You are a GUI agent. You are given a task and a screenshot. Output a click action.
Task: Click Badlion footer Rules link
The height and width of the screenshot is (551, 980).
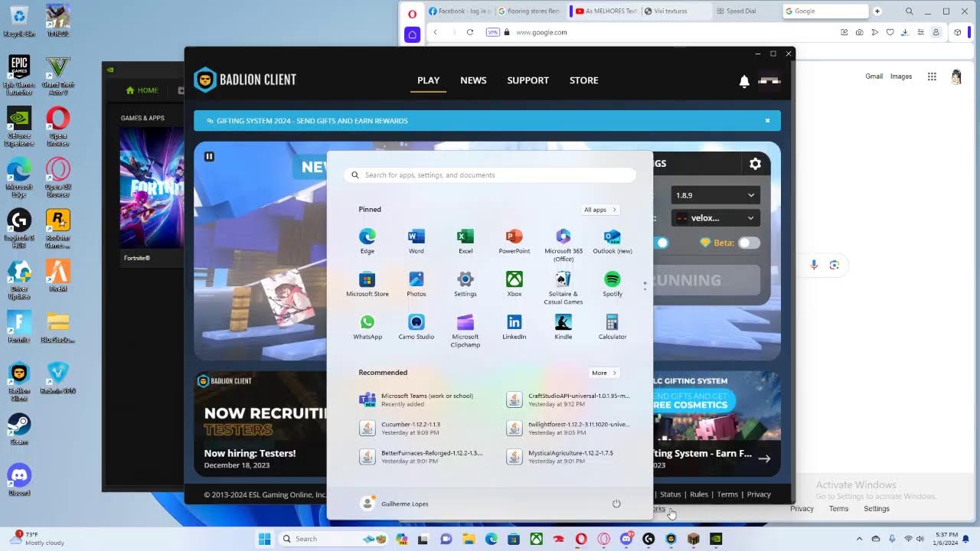pyautogui.click(x=699, y=494)
